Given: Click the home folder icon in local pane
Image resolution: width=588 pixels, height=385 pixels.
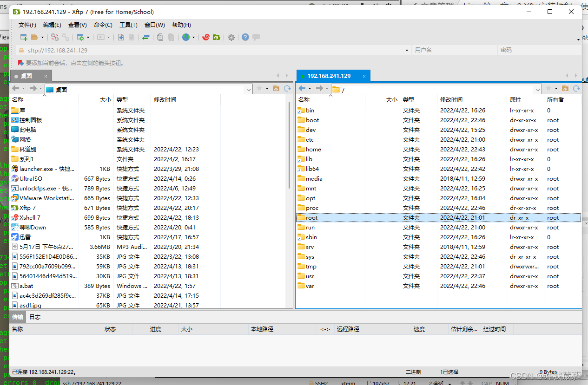Looking at the screenshot, I should click(x=276, y=88).
